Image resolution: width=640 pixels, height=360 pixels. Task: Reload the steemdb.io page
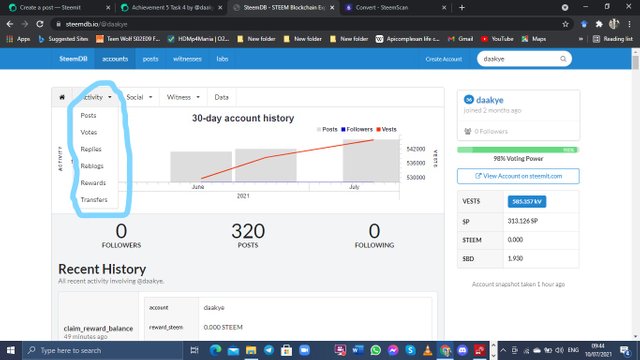(40, 24)
